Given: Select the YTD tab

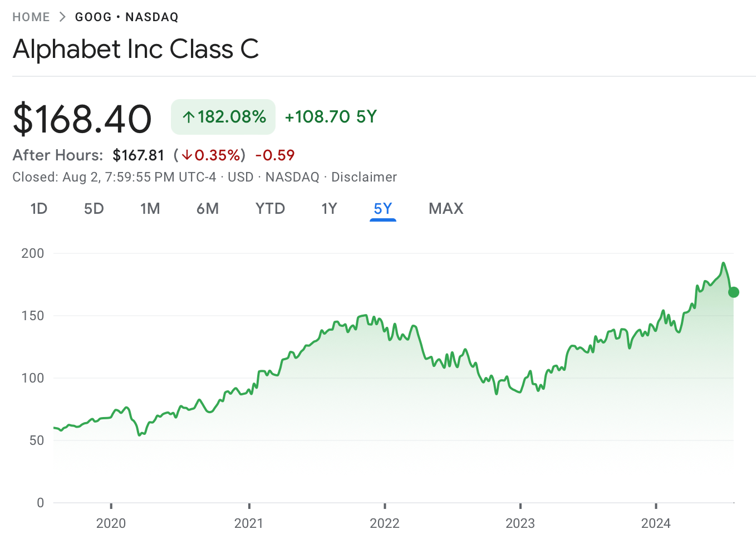Looking at the screenshot, I should pyautogui.click(x=270, y=209).
